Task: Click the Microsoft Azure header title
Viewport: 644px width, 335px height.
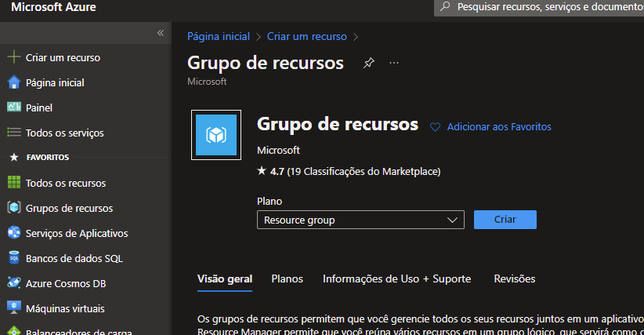Action: click(x=53, y=7)
